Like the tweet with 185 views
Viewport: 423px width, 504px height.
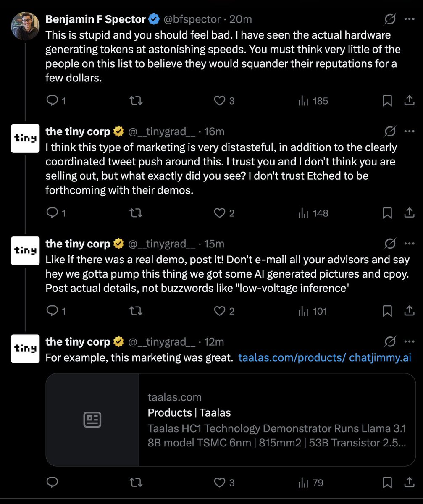coord(224,101)
